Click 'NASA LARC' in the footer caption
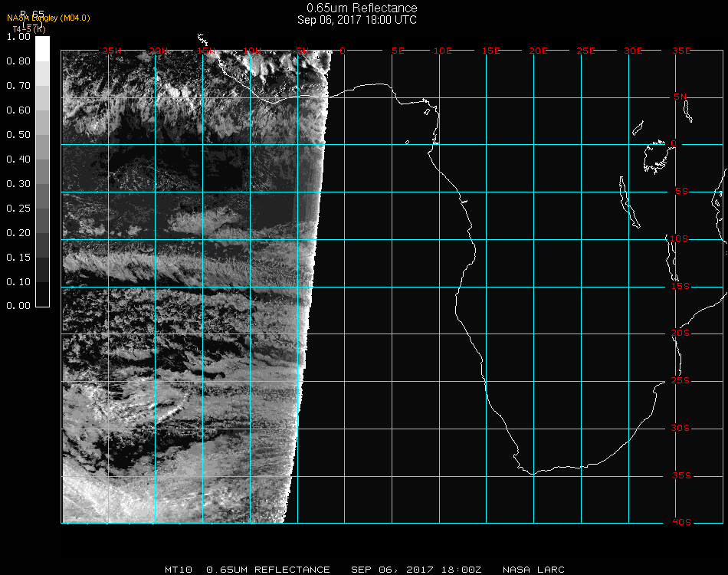Viewport: 728px width, 575px height. click(x=533, y=570)
